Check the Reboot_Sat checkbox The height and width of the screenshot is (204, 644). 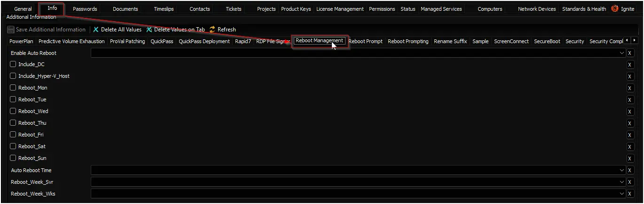coord(13,146)
